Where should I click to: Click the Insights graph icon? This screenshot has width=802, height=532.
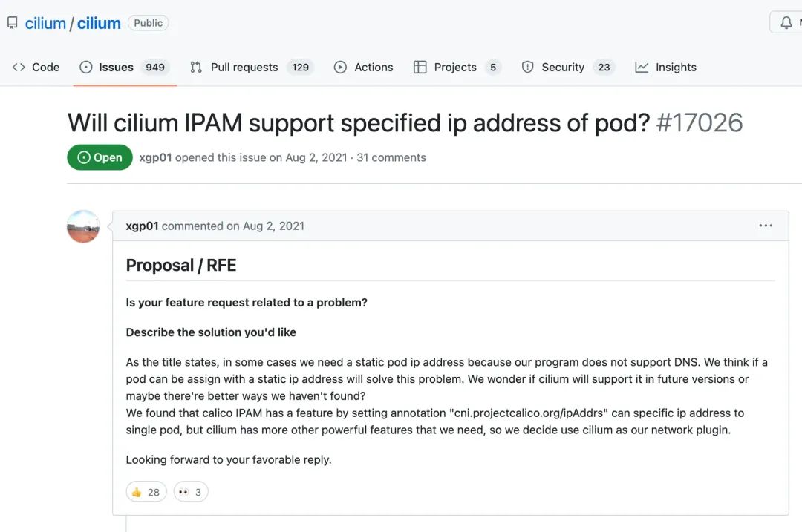[642, 67]
